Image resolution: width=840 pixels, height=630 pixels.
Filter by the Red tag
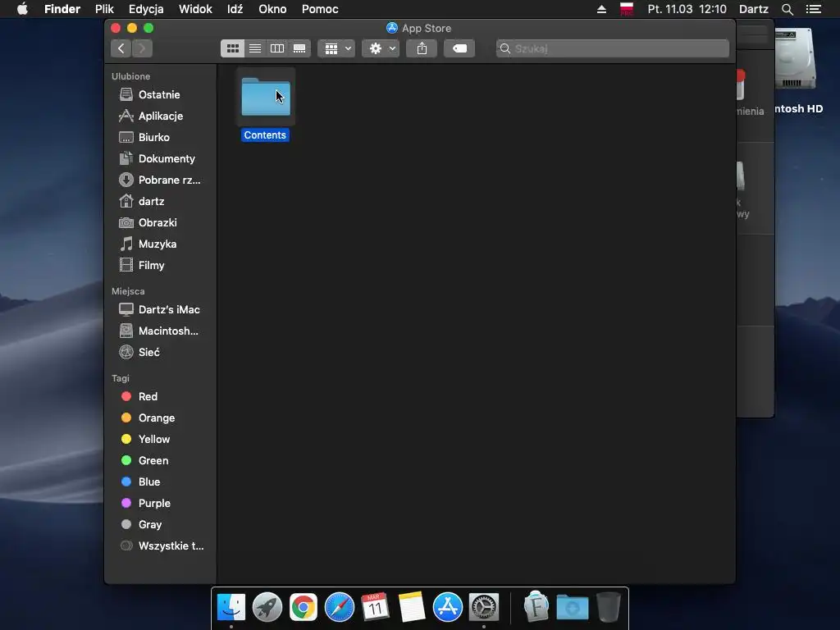pyautogui.click(x=148, y=397)
